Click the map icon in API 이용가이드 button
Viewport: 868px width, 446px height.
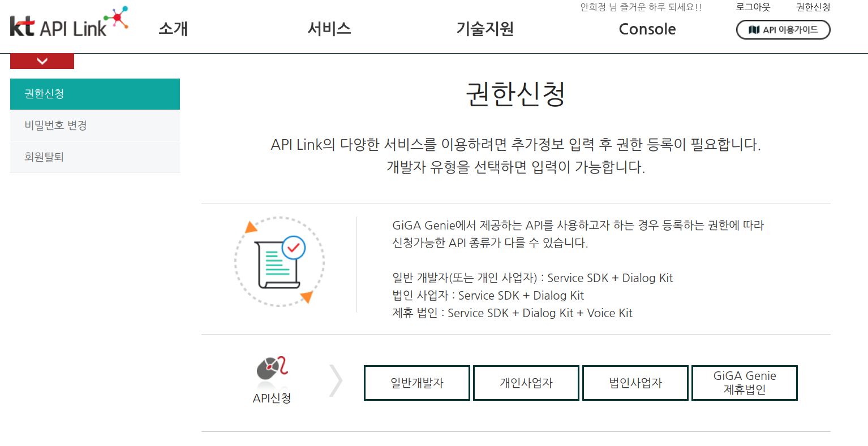point(754,30)
